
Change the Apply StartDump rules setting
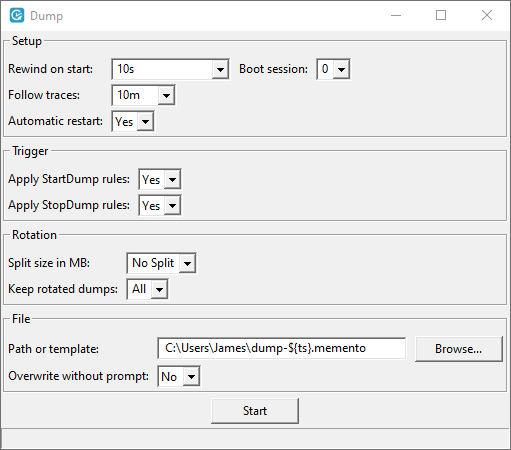[x=160, y=180]
